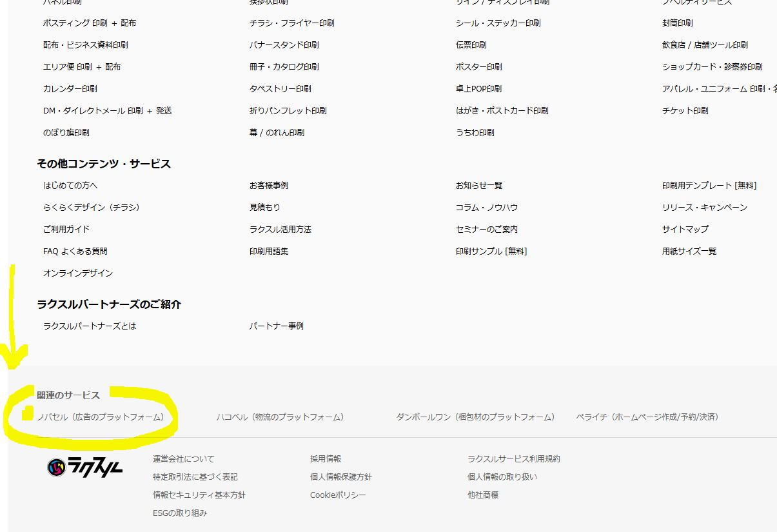Open チケット印刷 link

pos(685,111)
